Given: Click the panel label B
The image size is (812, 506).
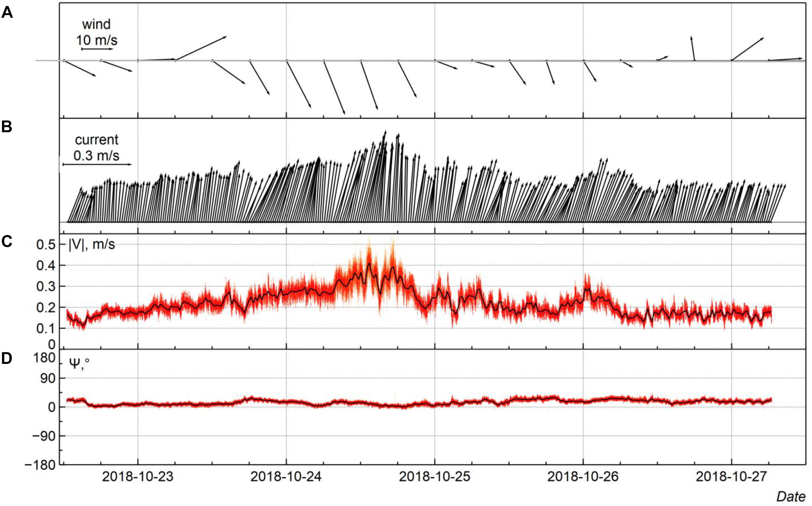Looking at the screenshot, I should (x=7, y=127).
